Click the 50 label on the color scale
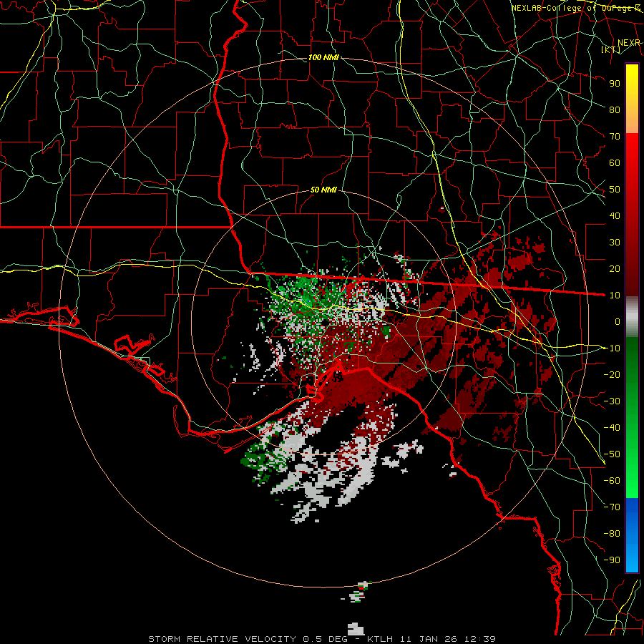Screen dimensions: 644x644 [615, 190]
